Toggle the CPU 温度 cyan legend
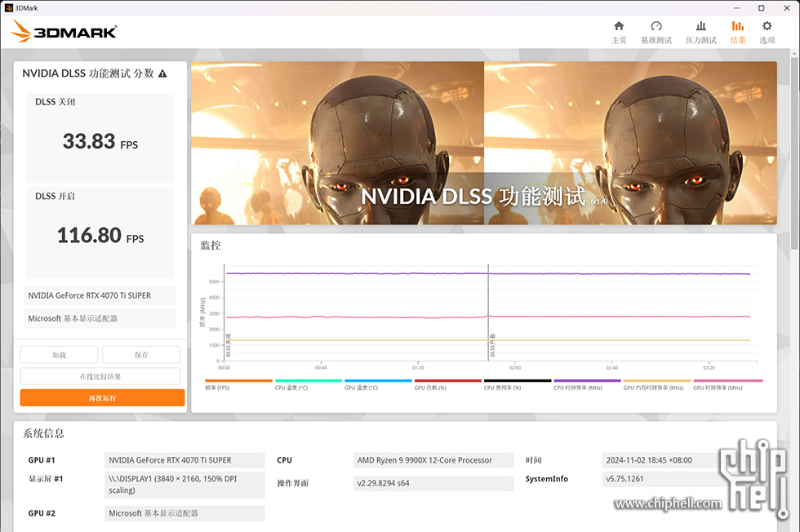 tap(309, 384)
